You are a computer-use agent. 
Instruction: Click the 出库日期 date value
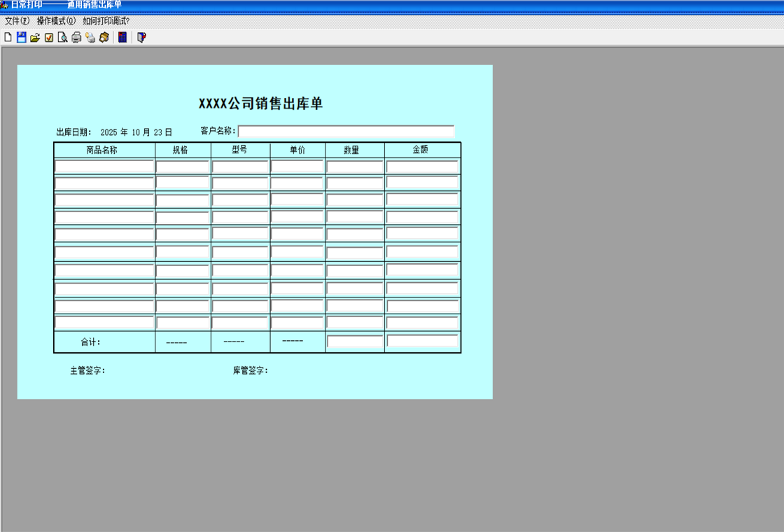click(x=136, y=132)
